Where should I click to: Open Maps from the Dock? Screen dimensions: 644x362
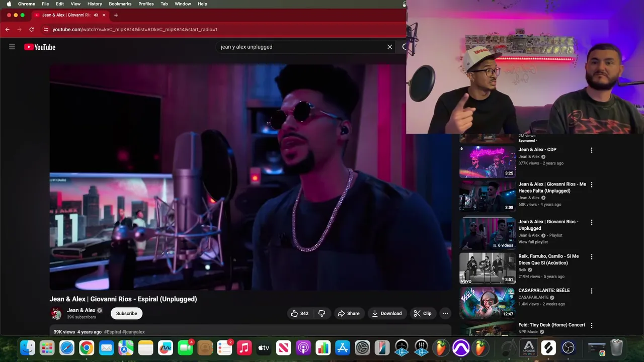126,347
